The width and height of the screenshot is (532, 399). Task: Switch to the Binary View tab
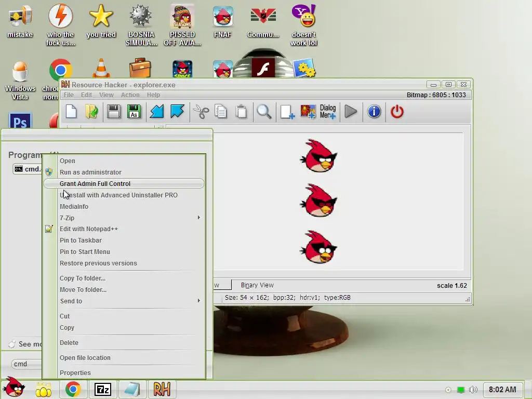pyautogui.click(x=257, y=285)
